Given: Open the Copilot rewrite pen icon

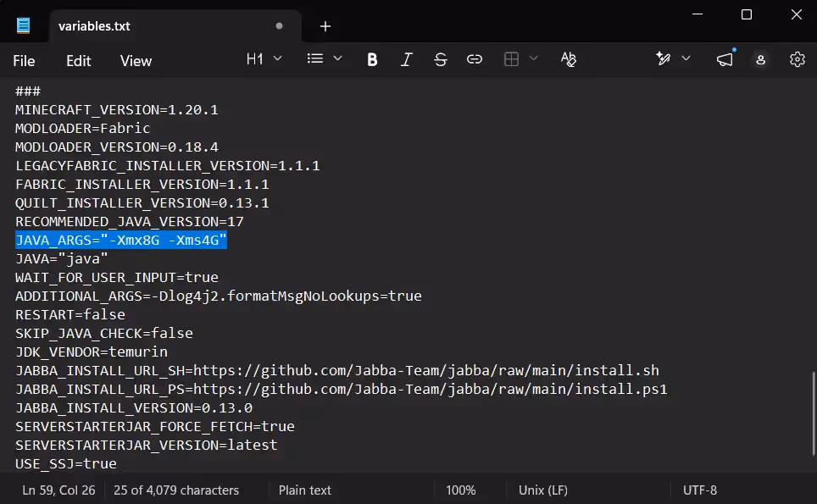Looking at the screenshot, I should (x=664, y=58).
